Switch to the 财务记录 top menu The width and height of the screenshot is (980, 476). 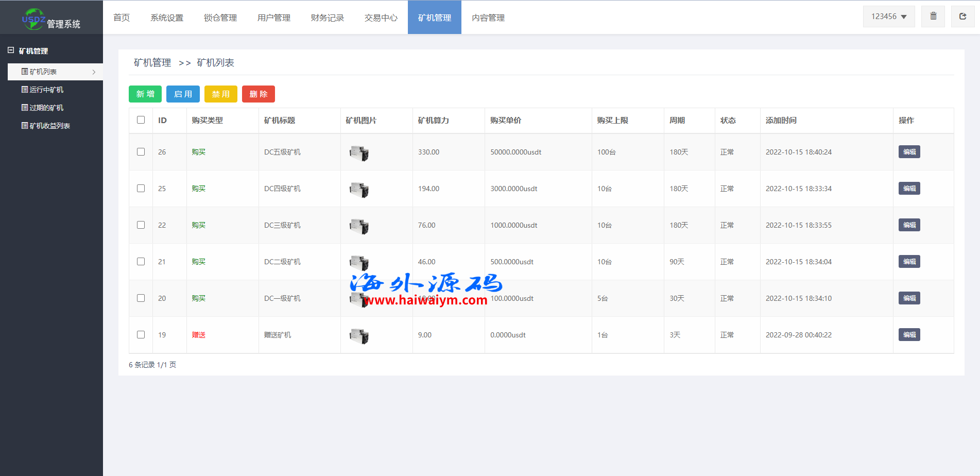click(x=327, y=18)
